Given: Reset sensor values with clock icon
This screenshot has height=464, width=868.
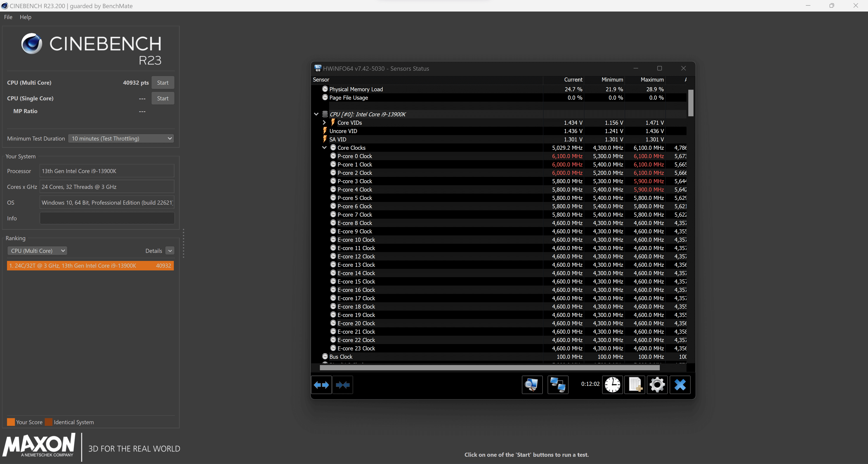Looking at the screenshot, I should [x=612, y=385].
